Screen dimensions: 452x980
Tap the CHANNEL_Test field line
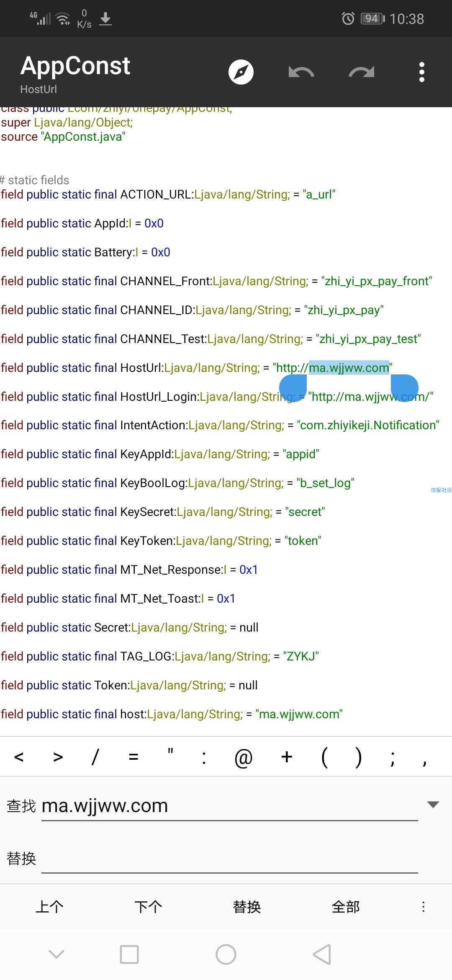click(211, 339)
